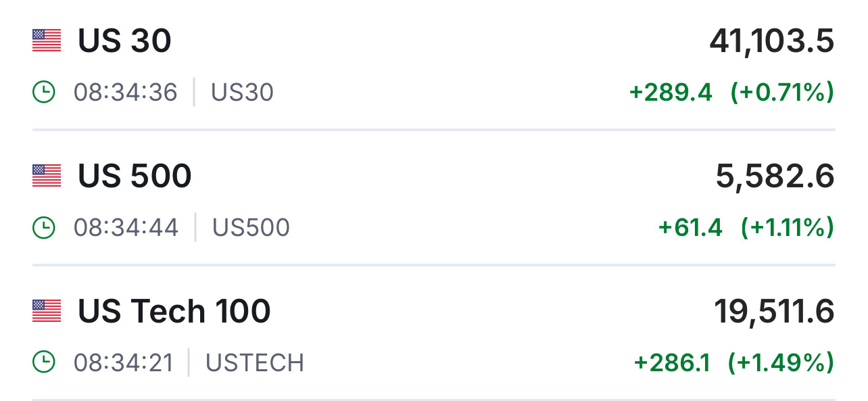Click the US 30 price 41,103.5
The image size is (868, 401).
point(771,42)
